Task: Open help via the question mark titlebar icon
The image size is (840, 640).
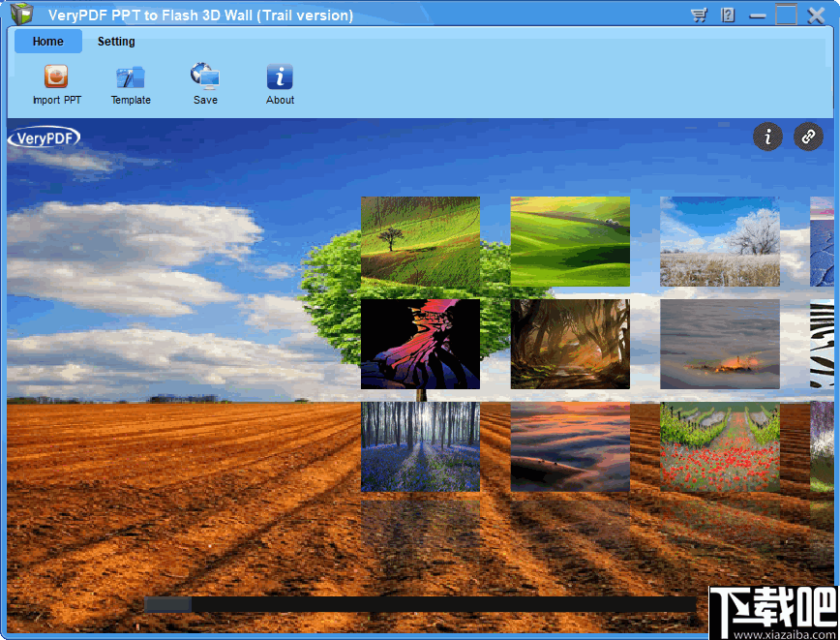Action: (728, 15)
